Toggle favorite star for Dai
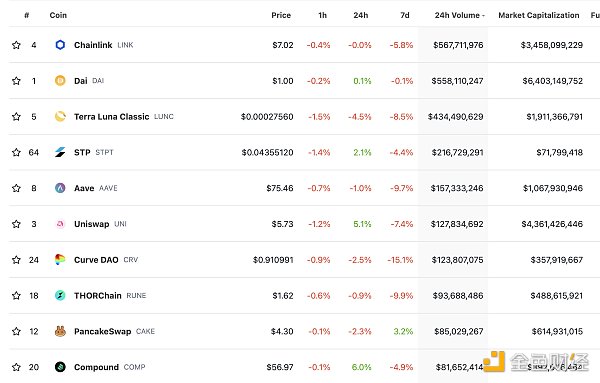The height and width of the screenshot is (383, 600). click(x=16, y=81)
